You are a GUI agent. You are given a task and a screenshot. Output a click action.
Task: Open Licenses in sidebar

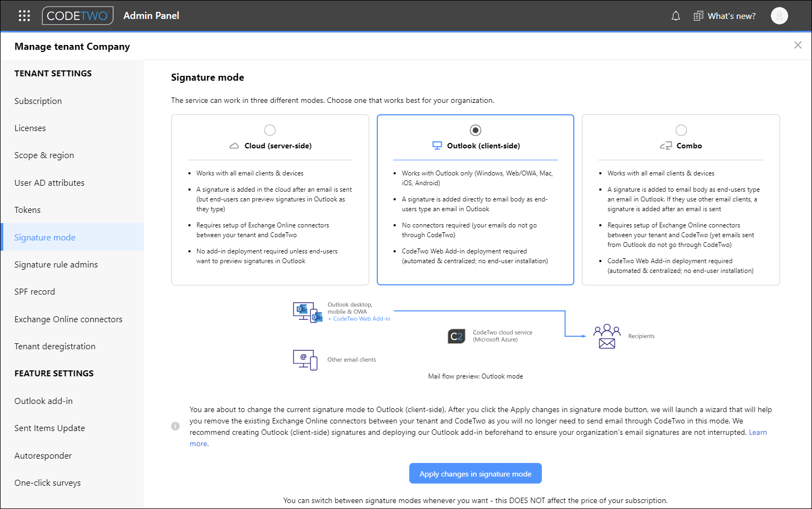[73, 128]
